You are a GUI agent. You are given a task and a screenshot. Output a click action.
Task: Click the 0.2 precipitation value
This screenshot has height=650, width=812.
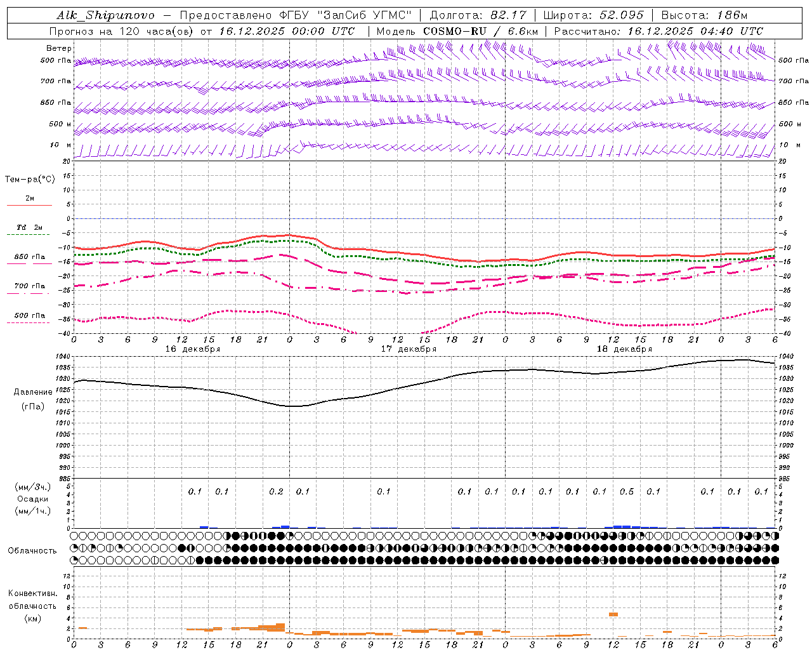[x=276, y=492]
